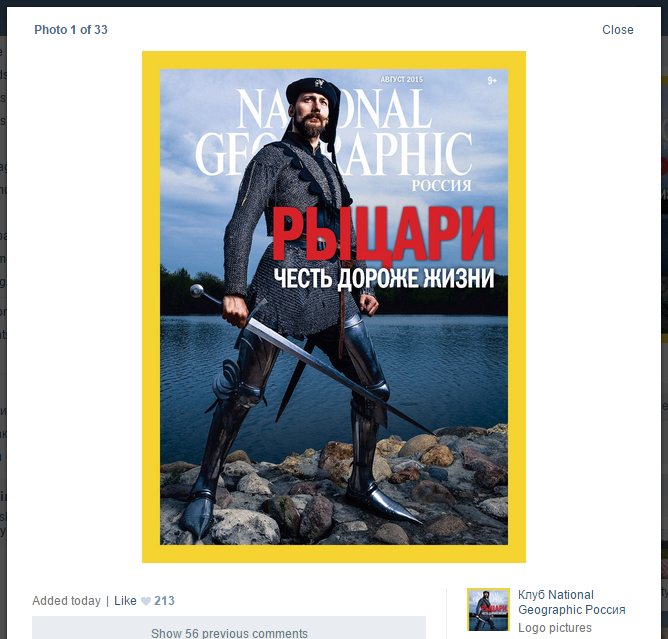Click the 9+ age rating on the cover
The image size is (668, 639).
[492, 80]
